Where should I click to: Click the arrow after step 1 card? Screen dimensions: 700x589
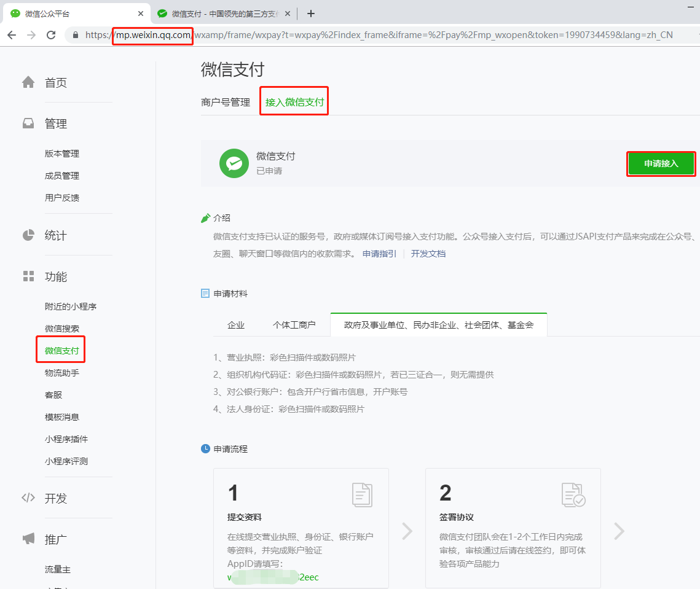[x=407, y=531]
